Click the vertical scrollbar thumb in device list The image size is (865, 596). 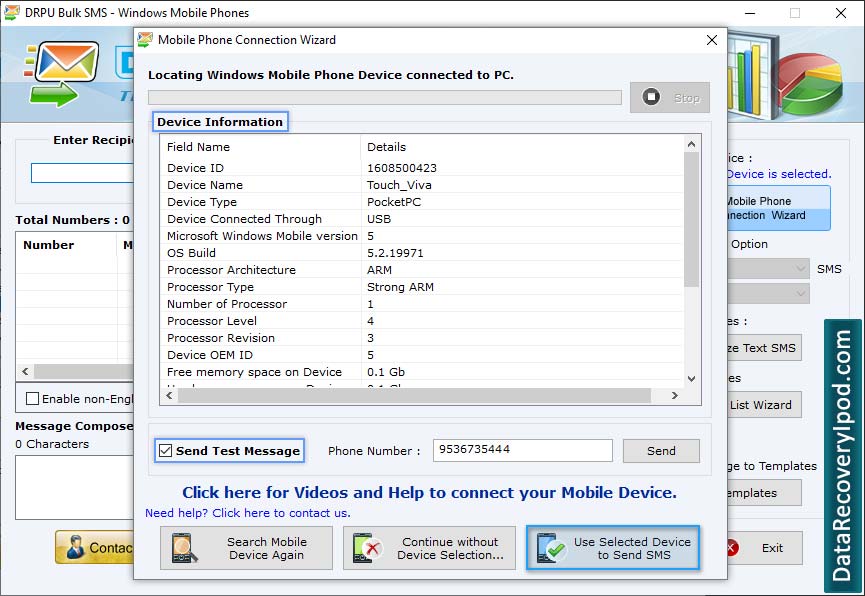tap(691, 219)
